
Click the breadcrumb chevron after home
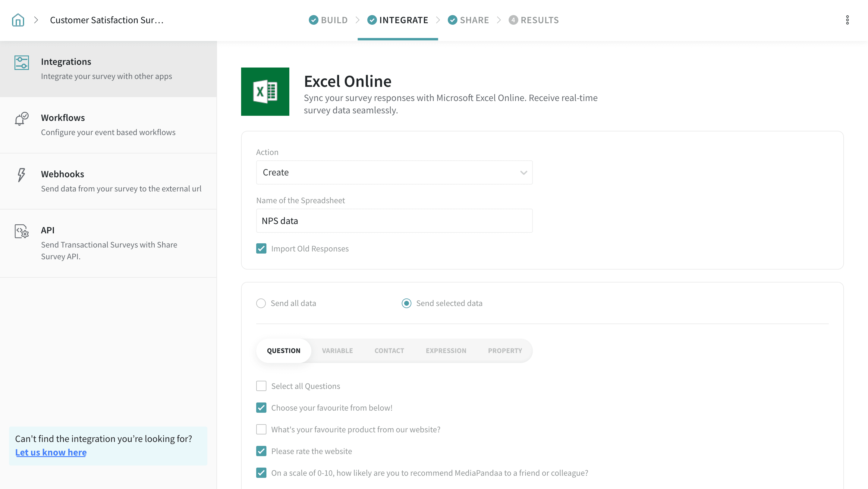coord(36,20)
